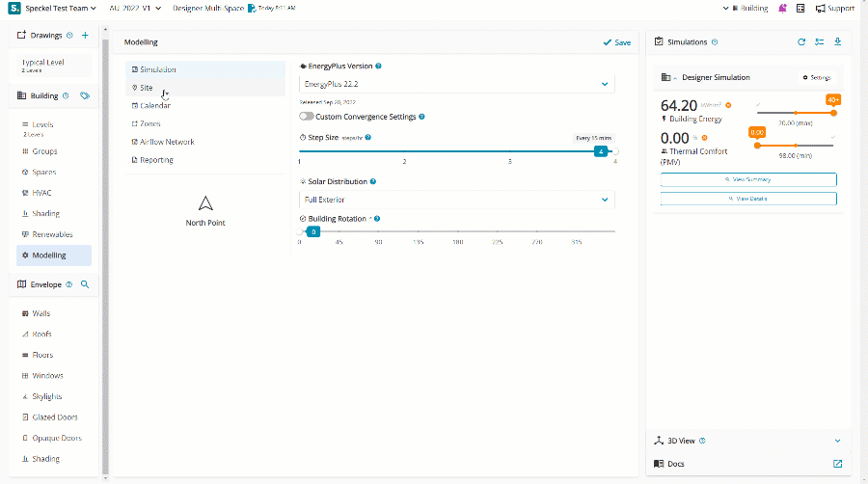The image size is (868, 484).
Task: Open HVAC in the Building sidebar
Action: click(x=41, y=193)
